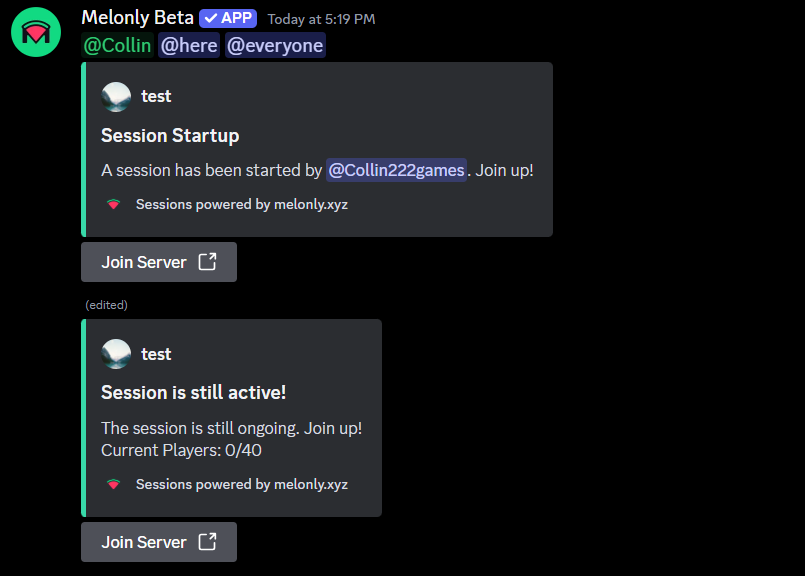The height and width of the screenshot is (576, 805).
Task: Click the first Join Server button
Action: 158,261
